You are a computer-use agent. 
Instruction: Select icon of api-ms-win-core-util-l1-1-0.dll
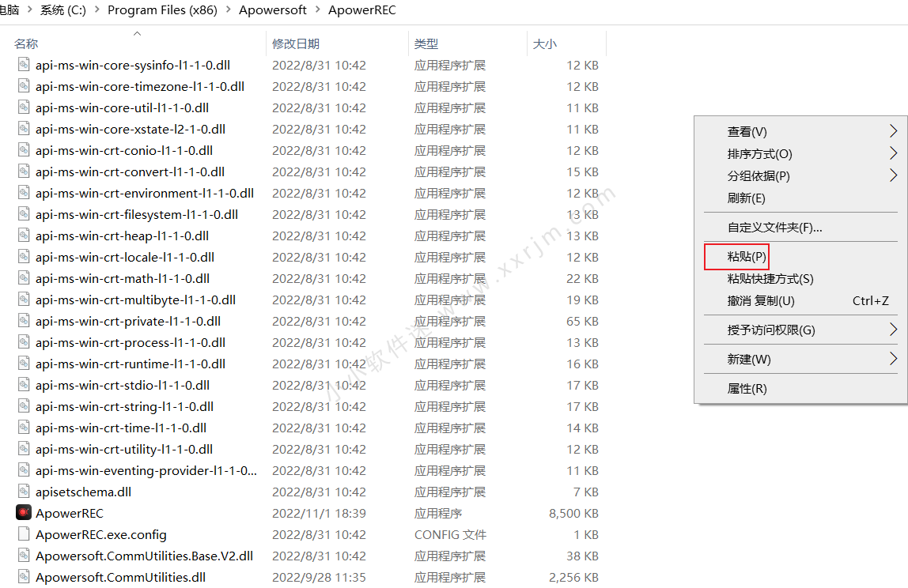[x=24, y=107]
